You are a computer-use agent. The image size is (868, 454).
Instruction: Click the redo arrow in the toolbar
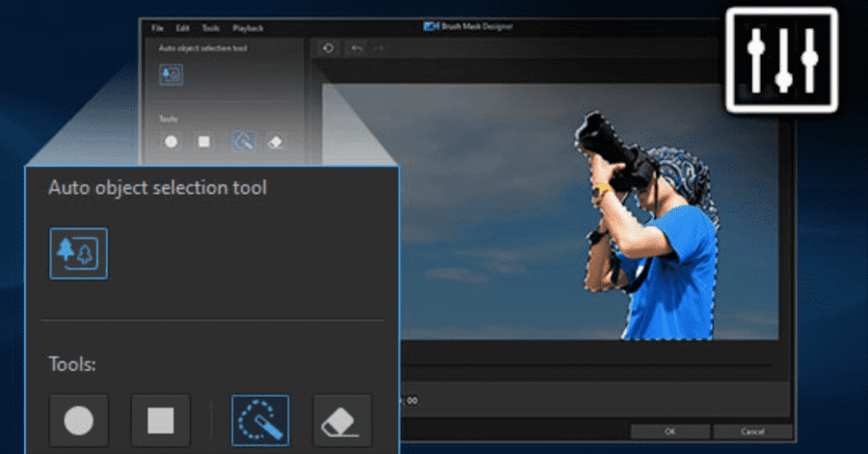[379, 48]
